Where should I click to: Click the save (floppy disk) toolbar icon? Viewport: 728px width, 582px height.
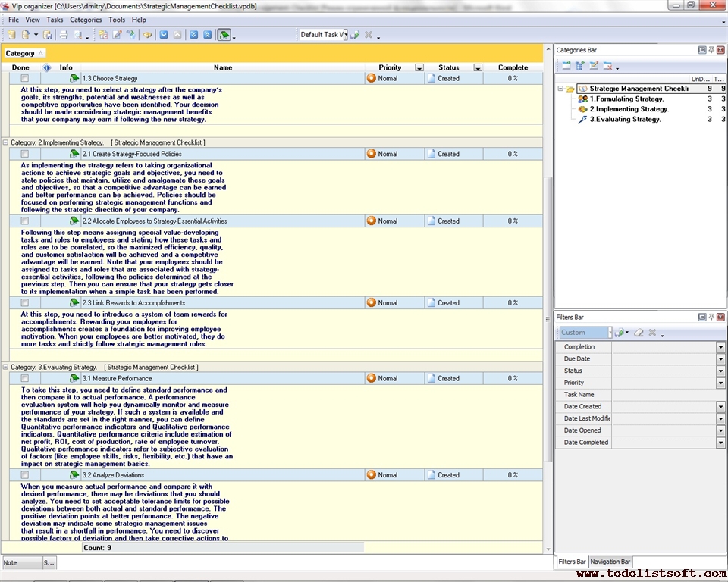coord(48,35)
